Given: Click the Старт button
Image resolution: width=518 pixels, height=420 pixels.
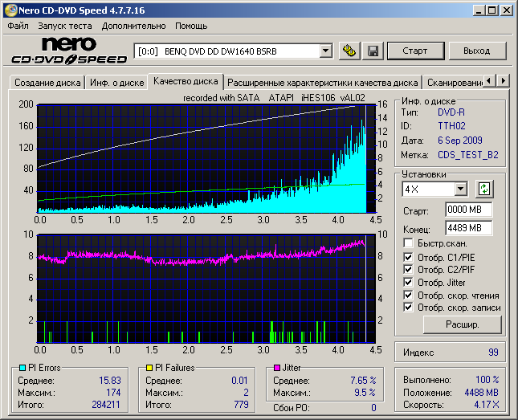Looking at the screenshot, I should 415,51.
